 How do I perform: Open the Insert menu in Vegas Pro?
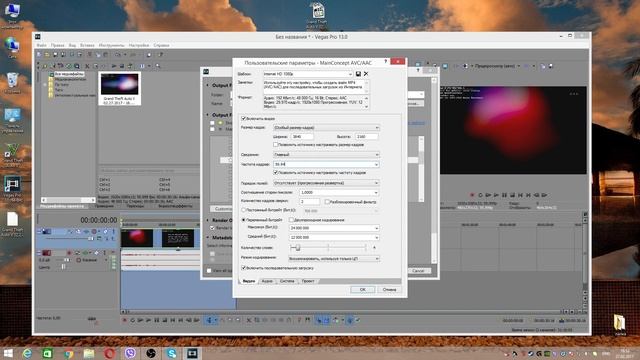point(87,45)
